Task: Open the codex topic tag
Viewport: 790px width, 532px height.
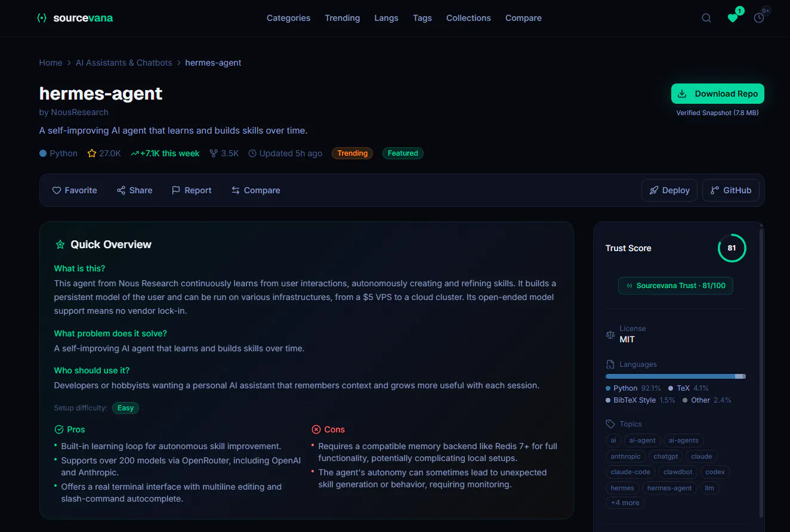Action: [715, 472]
